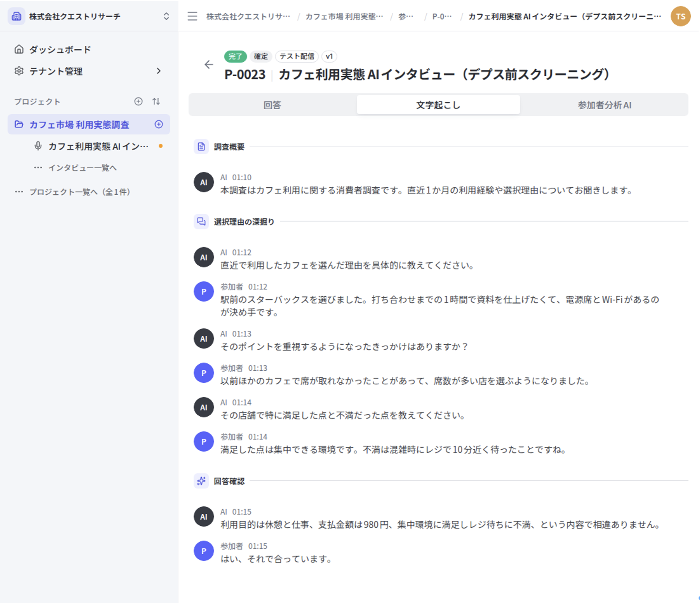Screen dimensions: 700x603
Task: Switch to the 文字起こし tab
Action: (x=438, y=105)
